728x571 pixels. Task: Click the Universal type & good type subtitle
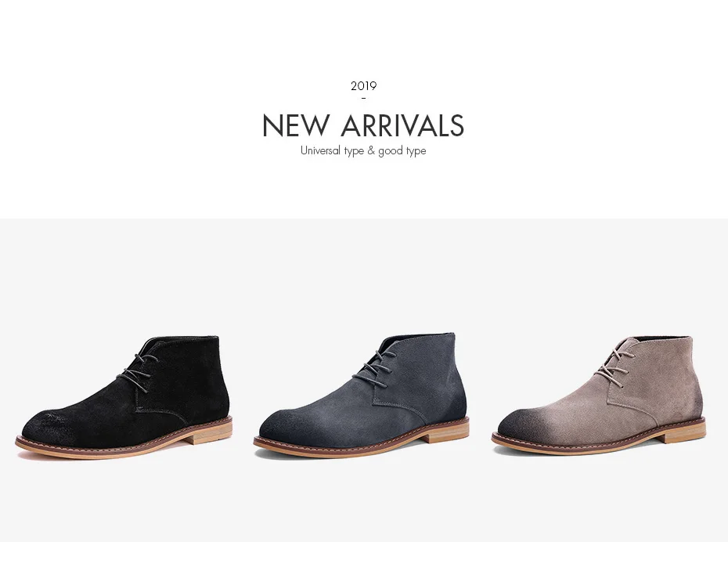click(x=363, y=151)
